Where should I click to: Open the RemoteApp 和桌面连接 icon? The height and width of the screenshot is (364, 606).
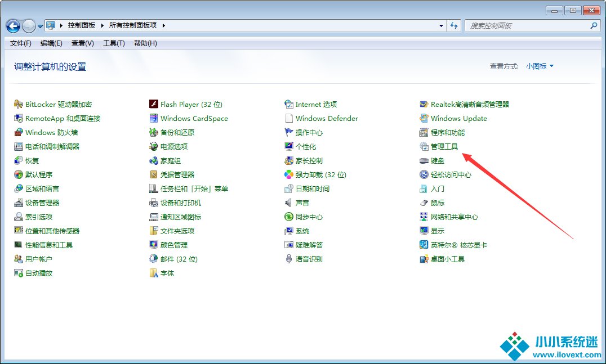[19, 118]
